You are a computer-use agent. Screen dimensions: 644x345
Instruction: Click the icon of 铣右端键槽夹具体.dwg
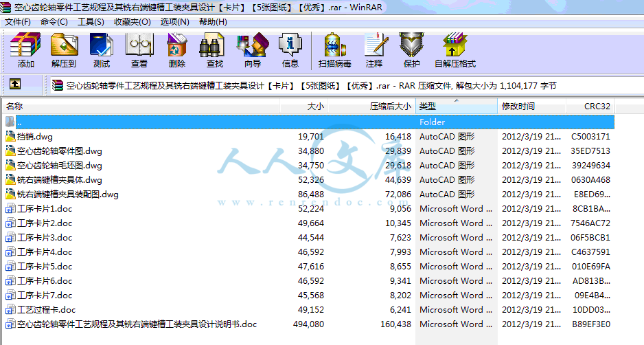pyautogui.click(x=10, y=179)
